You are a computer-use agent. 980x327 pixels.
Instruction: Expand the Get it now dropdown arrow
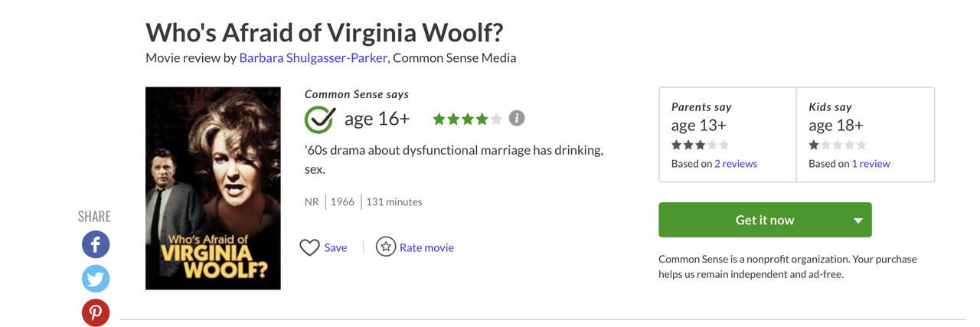pyautogui.click(x=857, y=221)
